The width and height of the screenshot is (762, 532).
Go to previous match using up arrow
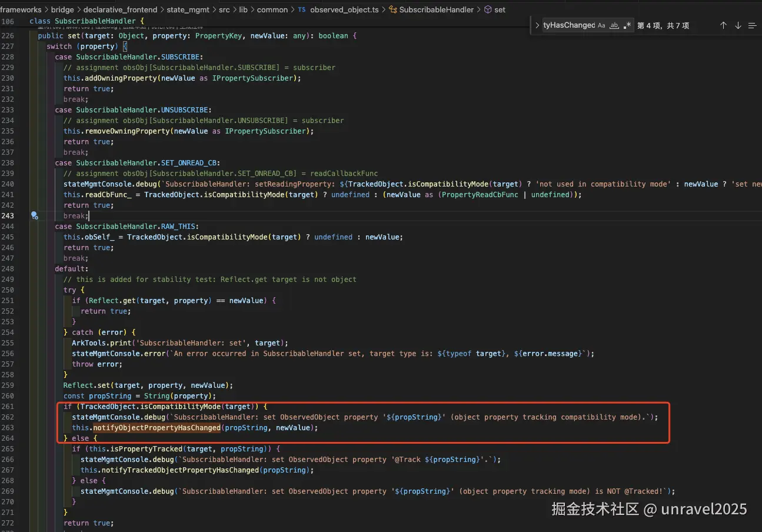[x=724, y=25]
